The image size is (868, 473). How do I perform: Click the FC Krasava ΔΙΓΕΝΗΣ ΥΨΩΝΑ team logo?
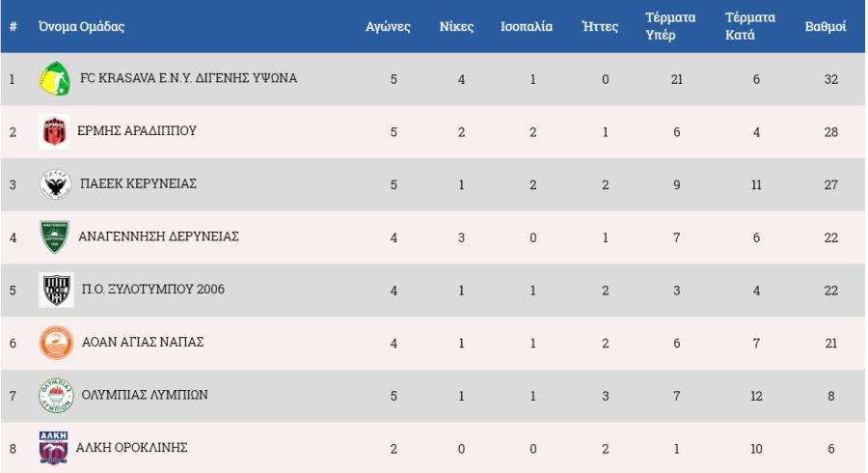(x=54, y=79)
